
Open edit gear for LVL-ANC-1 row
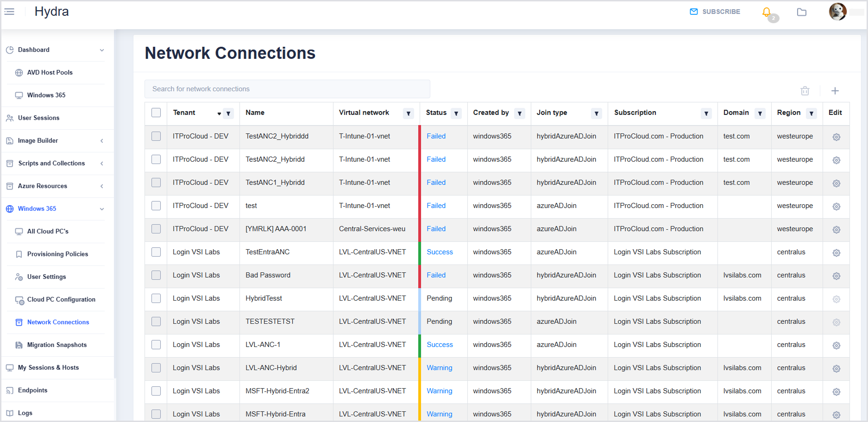click(836, 346)
